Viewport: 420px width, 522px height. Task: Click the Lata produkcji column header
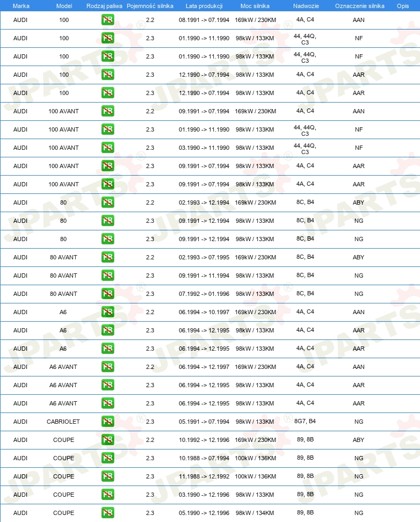[x=204, y=6]
